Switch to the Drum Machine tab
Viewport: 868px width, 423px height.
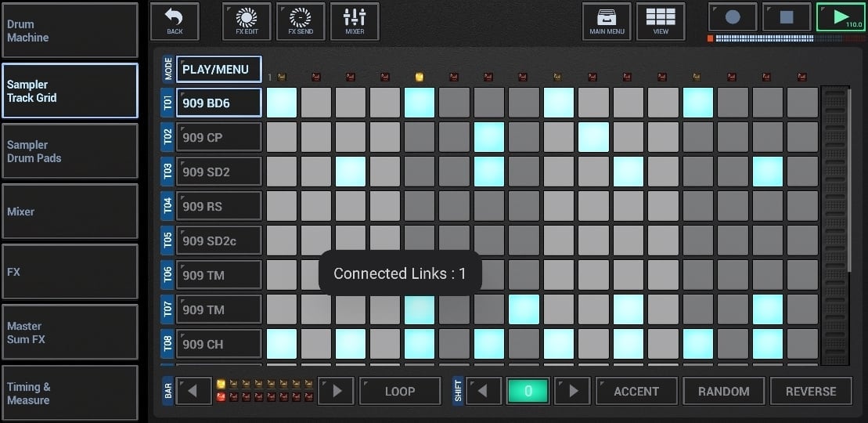point(70,31)
